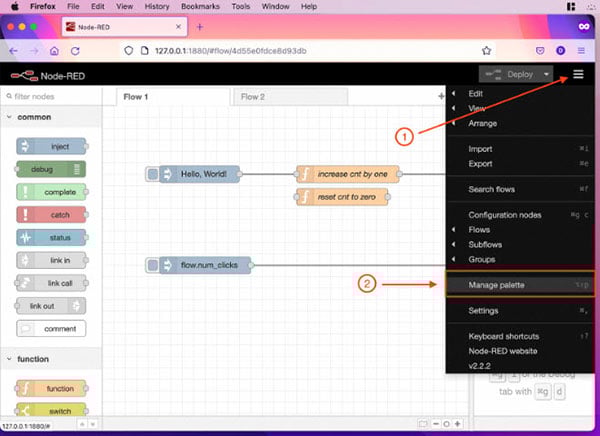Open the Deploy options dropdown arrow
Image resolution: width=600 pixels, height=436 pixels.
pos(546,74)
